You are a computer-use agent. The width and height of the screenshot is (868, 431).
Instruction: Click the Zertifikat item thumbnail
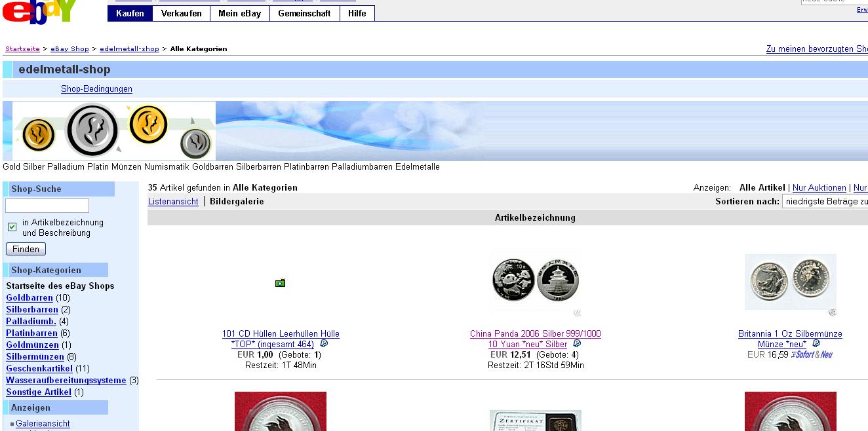(x=536, y=421)
